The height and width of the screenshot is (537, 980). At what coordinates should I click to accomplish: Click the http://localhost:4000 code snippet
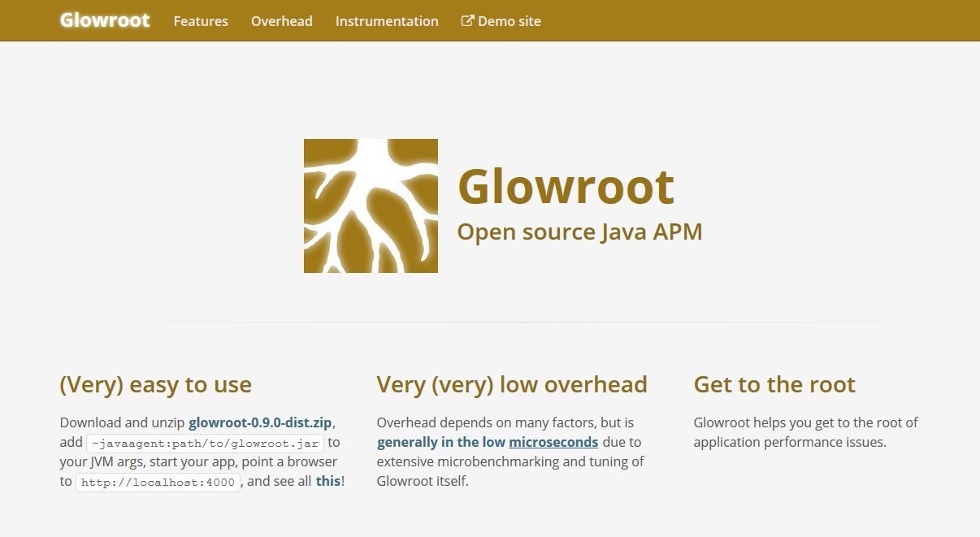[158, 482]
